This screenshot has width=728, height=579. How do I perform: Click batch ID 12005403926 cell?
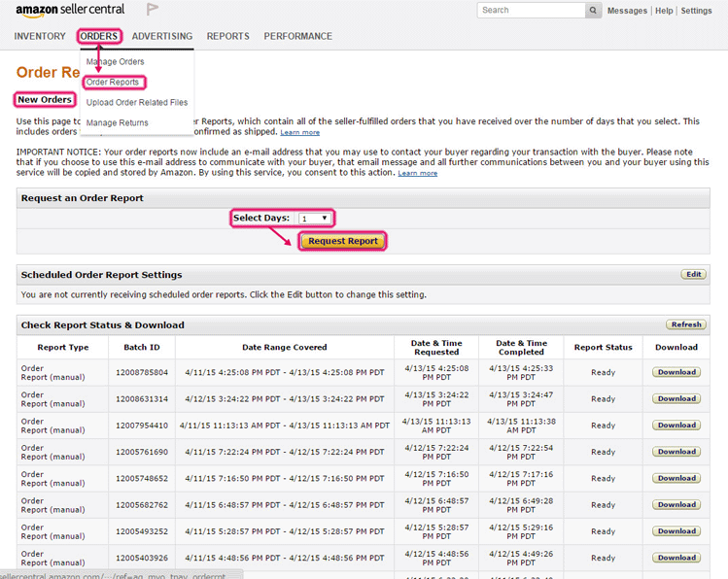142,558
